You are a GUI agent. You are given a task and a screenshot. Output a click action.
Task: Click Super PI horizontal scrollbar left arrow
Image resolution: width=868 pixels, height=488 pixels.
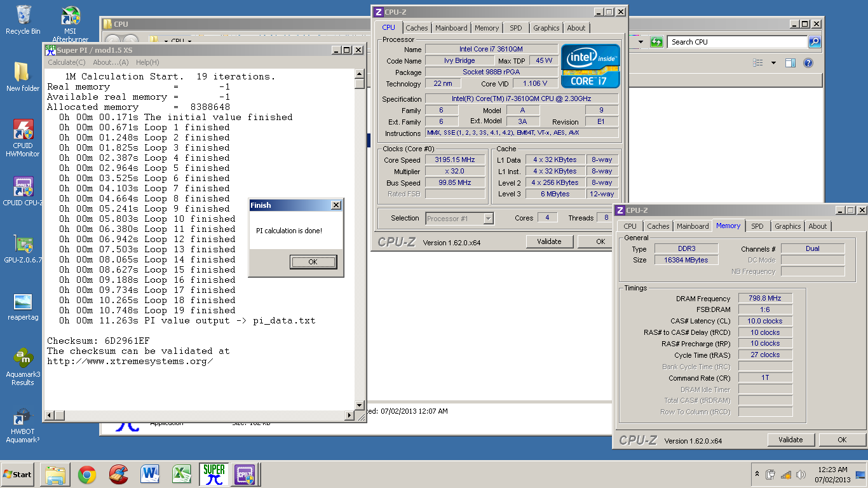[49, 416]
